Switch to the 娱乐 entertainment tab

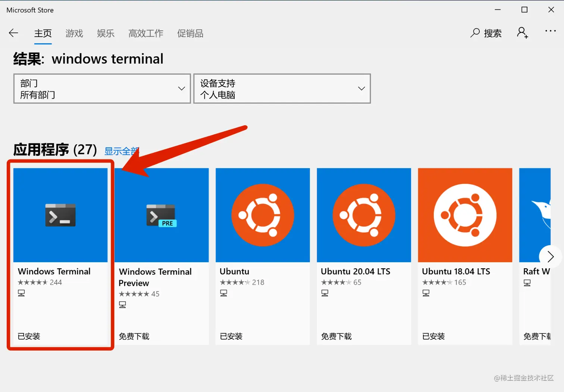106,34
